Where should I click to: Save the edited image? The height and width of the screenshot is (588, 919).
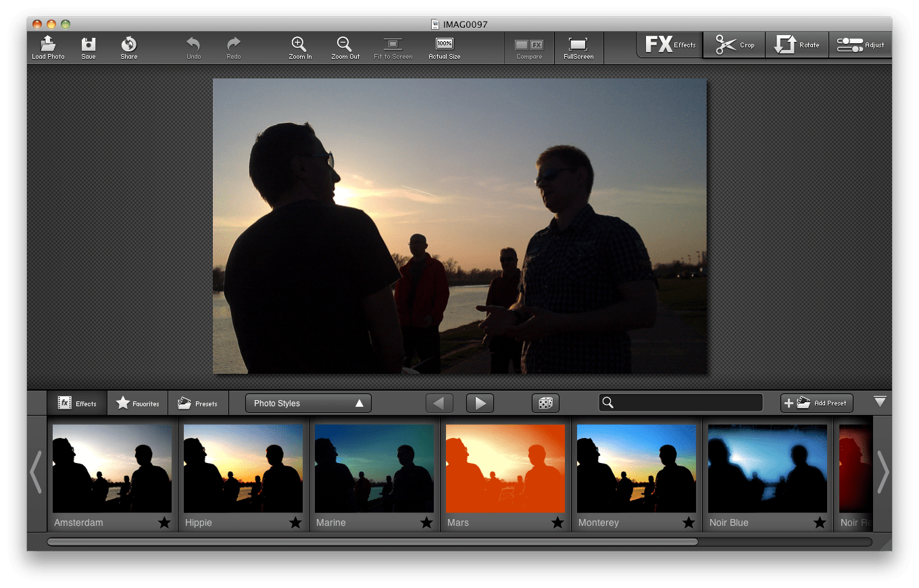pos(88,46)
